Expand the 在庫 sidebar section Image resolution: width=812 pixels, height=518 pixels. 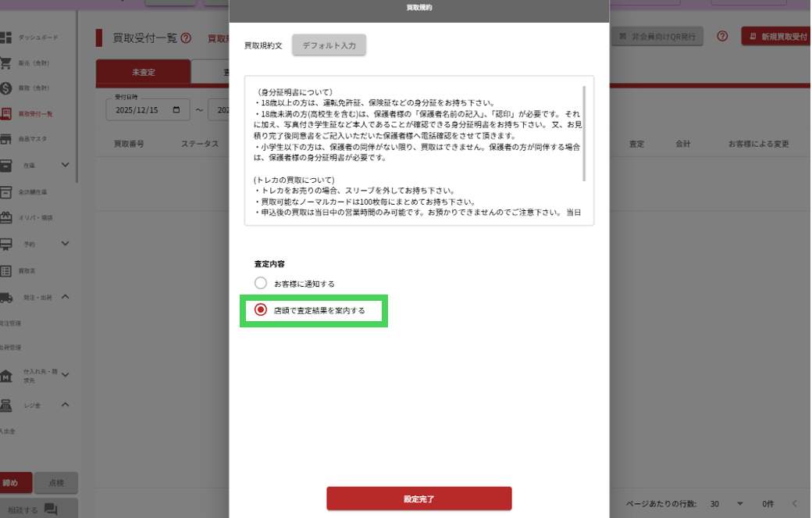(66, 165)
